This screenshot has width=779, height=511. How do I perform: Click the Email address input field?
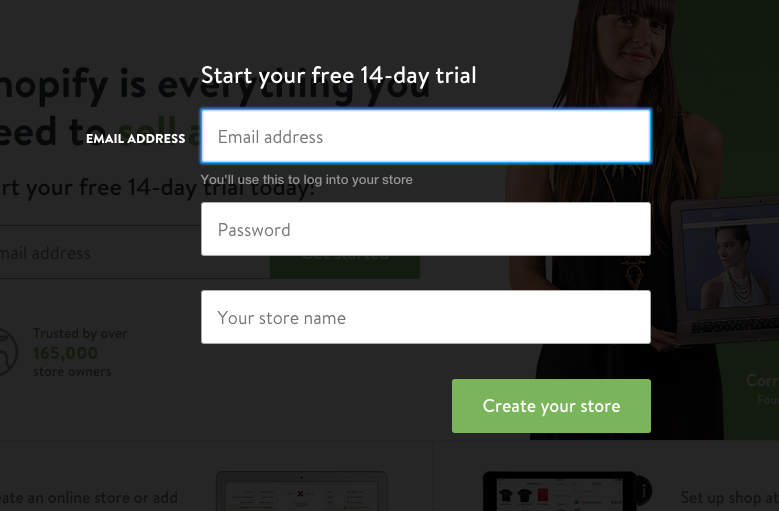coord(426,136)
